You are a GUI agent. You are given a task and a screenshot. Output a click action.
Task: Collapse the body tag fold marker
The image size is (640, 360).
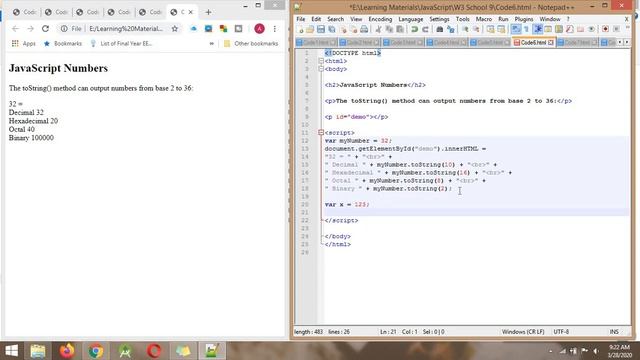[321, 69]
